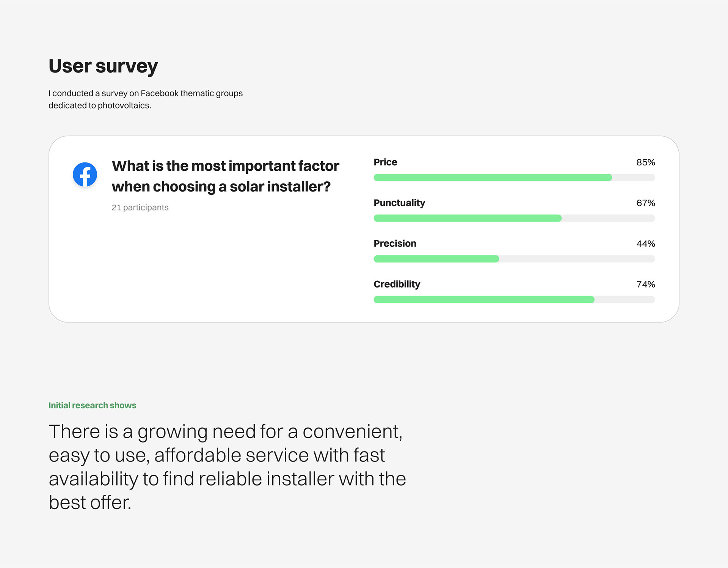Click the Price progress bar
Screen dimensions: 728x568
[492, 178]
